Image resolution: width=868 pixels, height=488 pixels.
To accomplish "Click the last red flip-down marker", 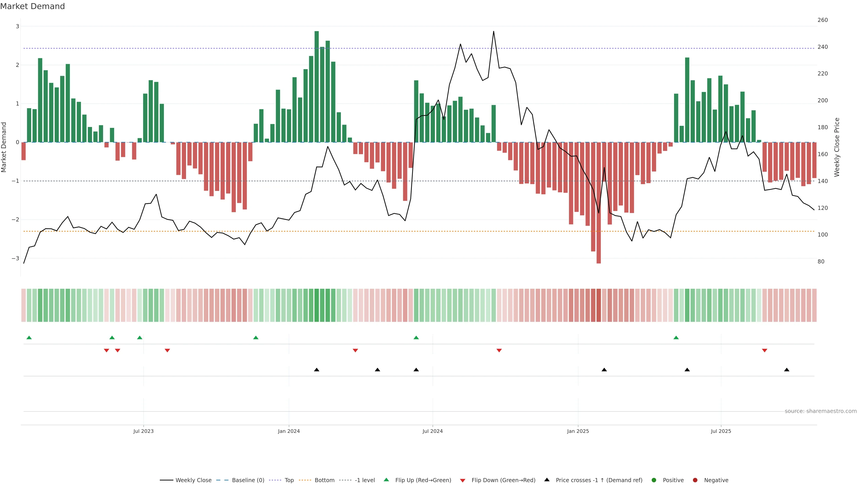I will [764, 351].
